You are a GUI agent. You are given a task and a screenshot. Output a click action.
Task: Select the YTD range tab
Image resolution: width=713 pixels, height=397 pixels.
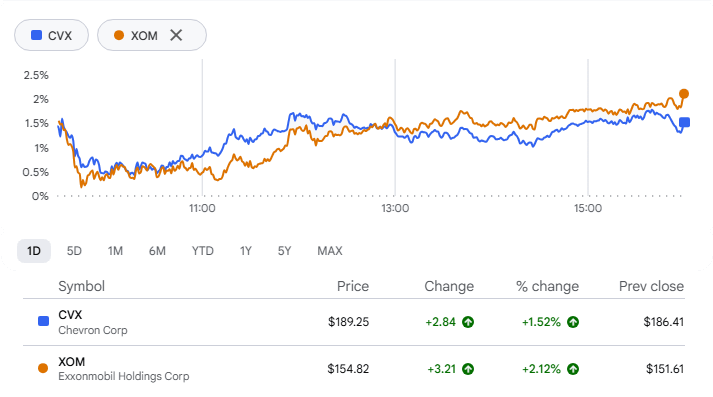(202, 251)
